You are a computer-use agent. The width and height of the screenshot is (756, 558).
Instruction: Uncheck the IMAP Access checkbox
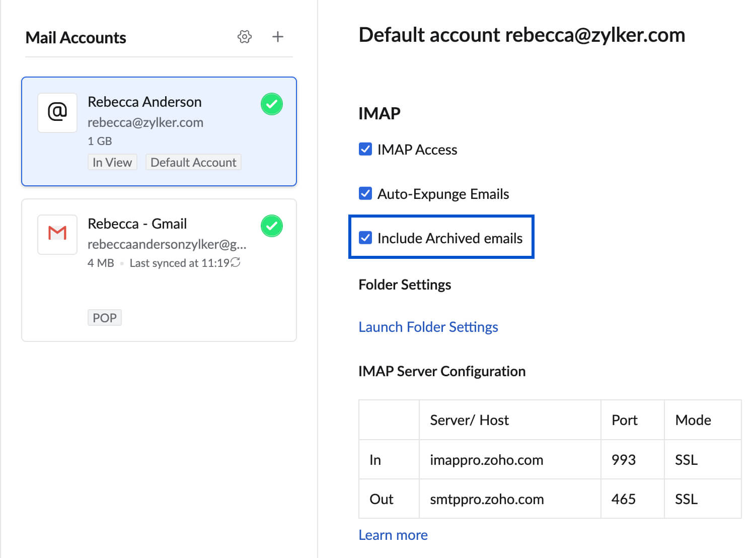point(365,149)
